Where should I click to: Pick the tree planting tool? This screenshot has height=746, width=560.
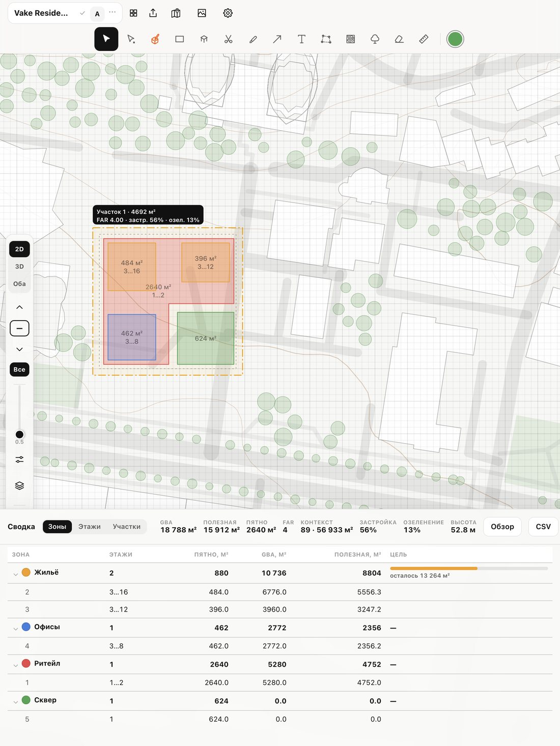click(x=375, y=39)
